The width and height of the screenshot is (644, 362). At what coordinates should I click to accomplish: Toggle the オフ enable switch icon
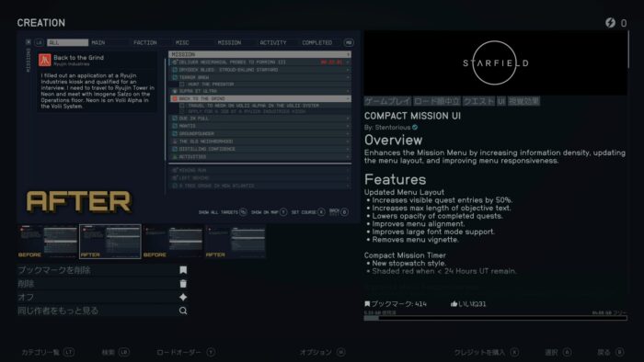point(183,297)
